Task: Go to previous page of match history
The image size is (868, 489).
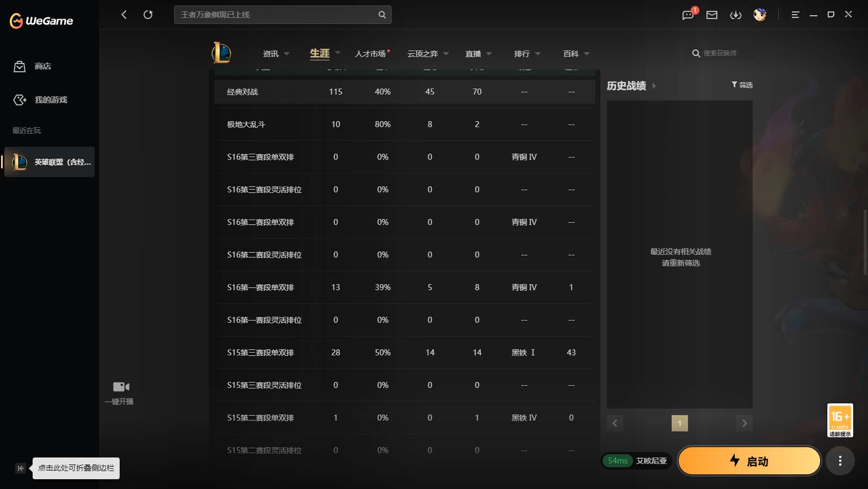Action: pyautogui.click(x=615, y=423)
